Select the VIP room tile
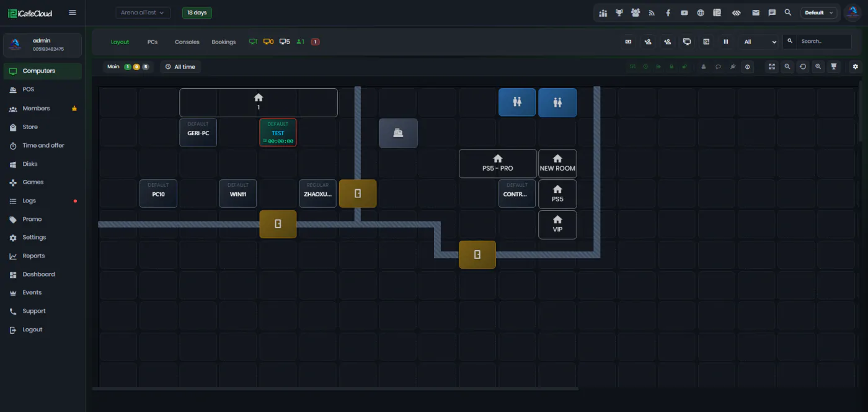868x412 pixels. pyautogui.click(x=557, y=224)
